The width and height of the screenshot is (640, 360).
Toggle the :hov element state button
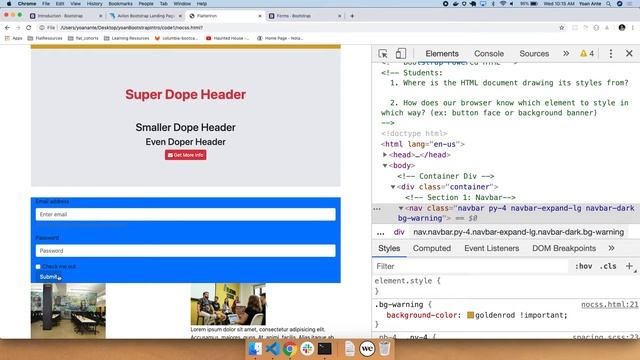click(583, 266)
